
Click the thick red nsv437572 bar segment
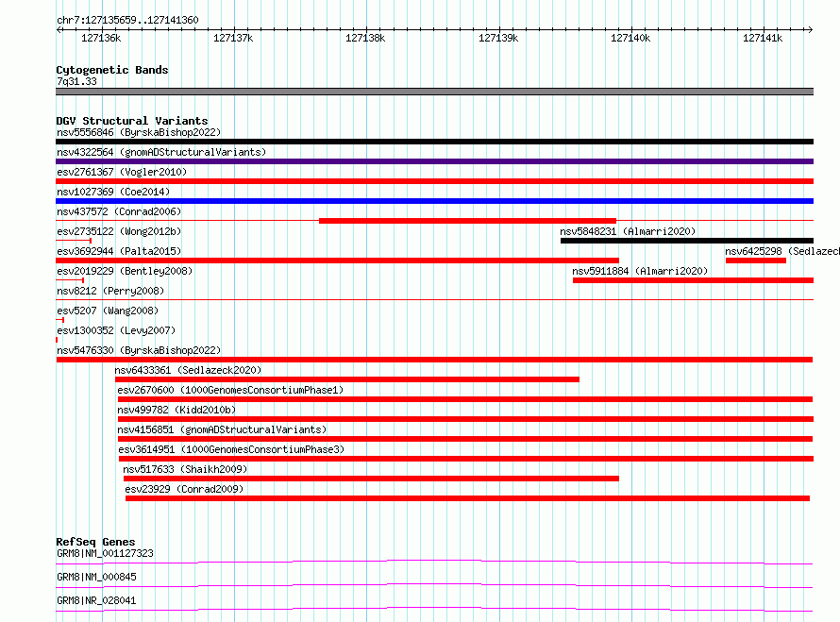click(468, 221)
